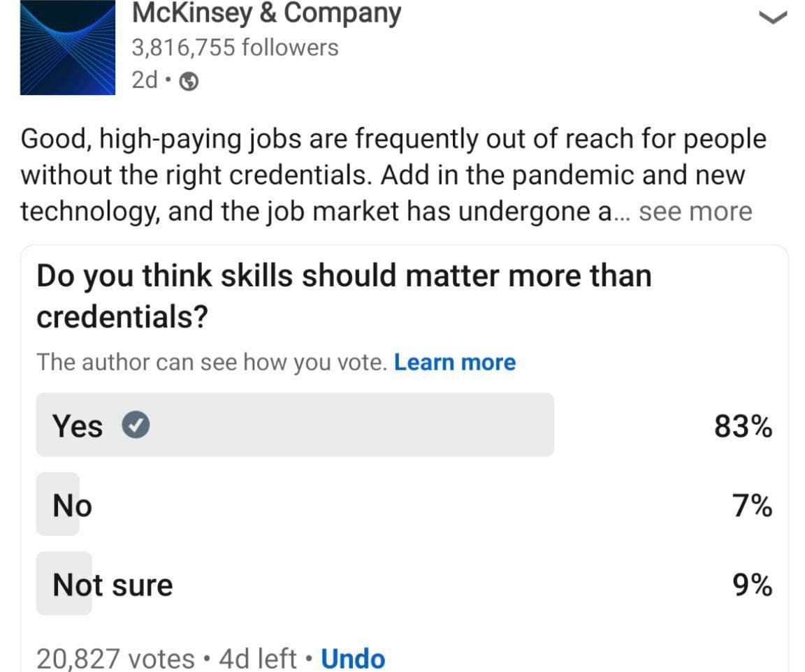The image size is (805, 672).
Task: Click the 4d left poll duration text
Action: 258,659
